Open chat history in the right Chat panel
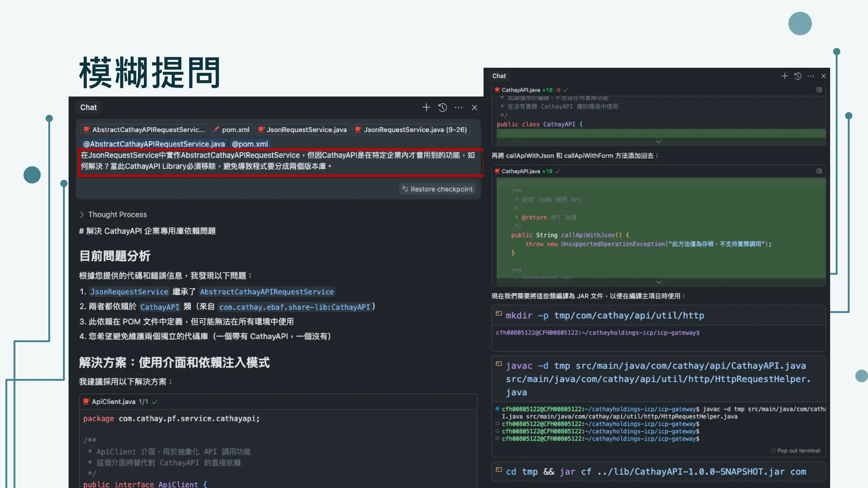 click(x=798, y=76)
